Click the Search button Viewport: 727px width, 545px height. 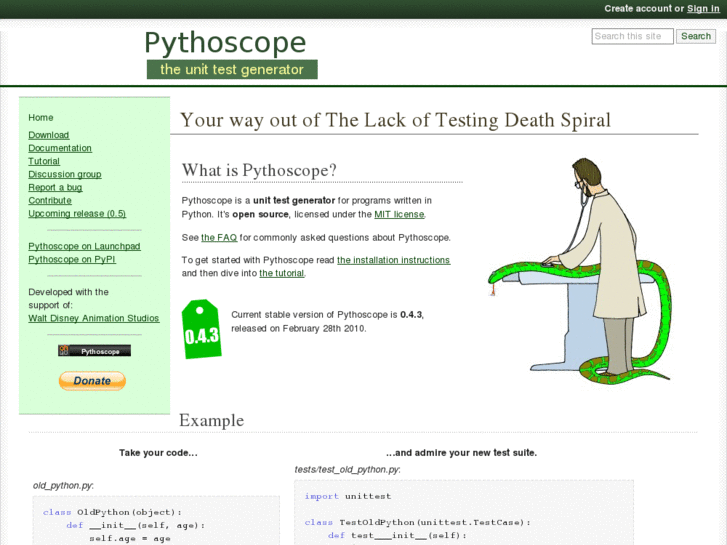coord(695,36)
